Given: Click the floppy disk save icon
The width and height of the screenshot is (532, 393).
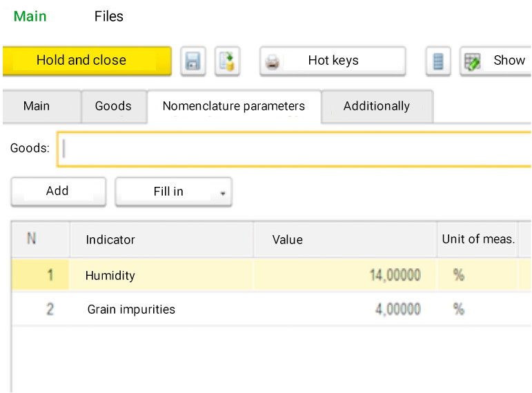Looking at the screenshot, I should pyautogui.click(x=193, y=61).
